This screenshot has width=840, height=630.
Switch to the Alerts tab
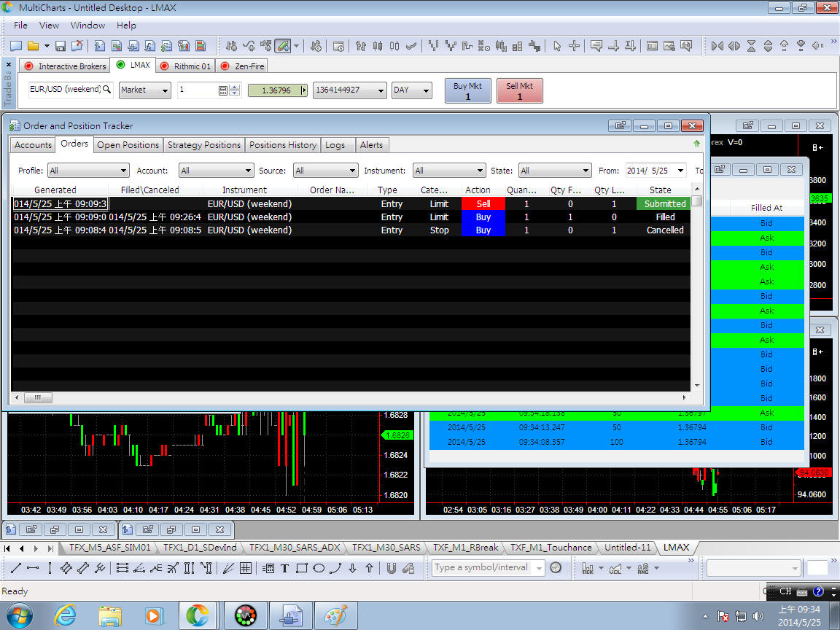(371, 144)
